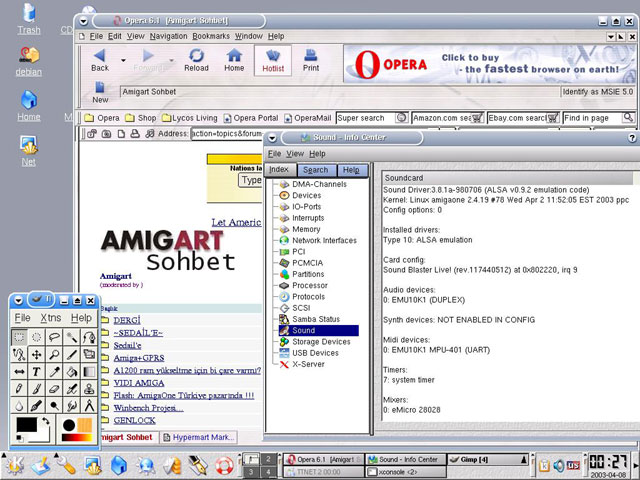Select the Magnify zoom tool
The width and height of the screenshot is (640, 480).
click(x=55, y=354)
